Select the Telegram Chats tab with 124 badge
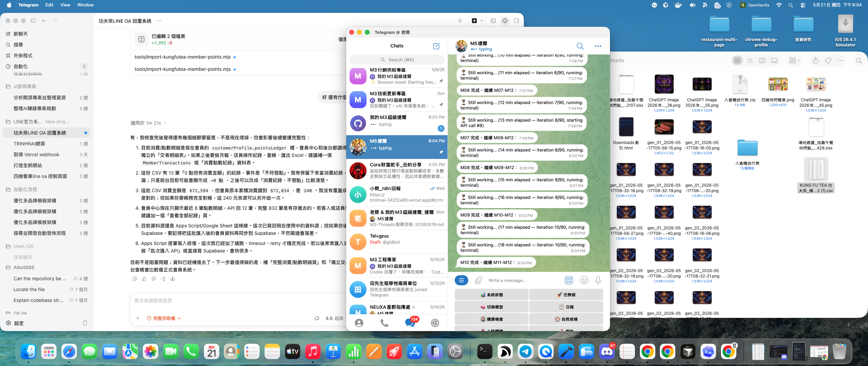Viewport: 868px width, 366px height. point(410,322)
